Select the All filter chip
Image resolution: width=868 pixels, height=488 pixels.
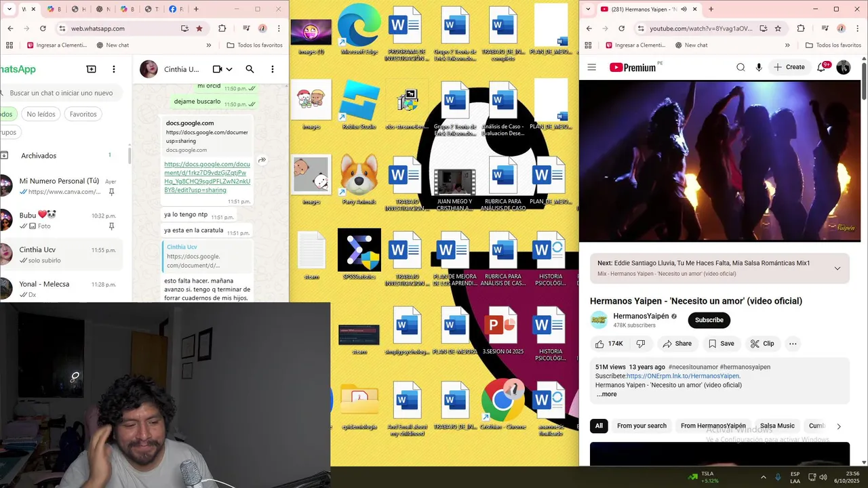[x=599, y=426]
